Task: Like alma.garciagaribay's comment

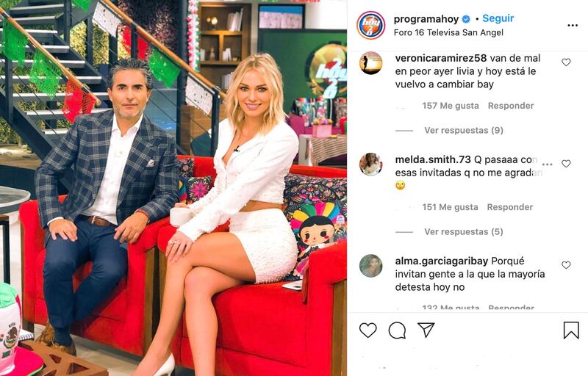Action: [x=566, y=265]
